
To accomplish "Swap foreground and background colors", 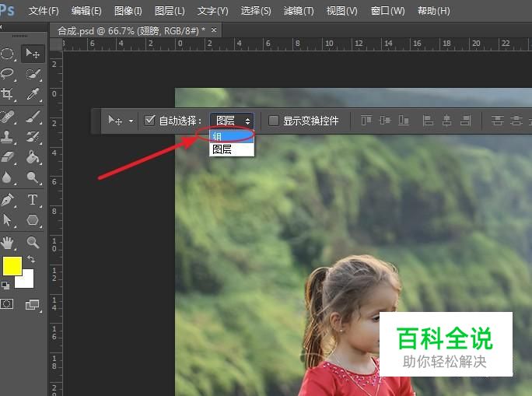I will tap(31, 259).
